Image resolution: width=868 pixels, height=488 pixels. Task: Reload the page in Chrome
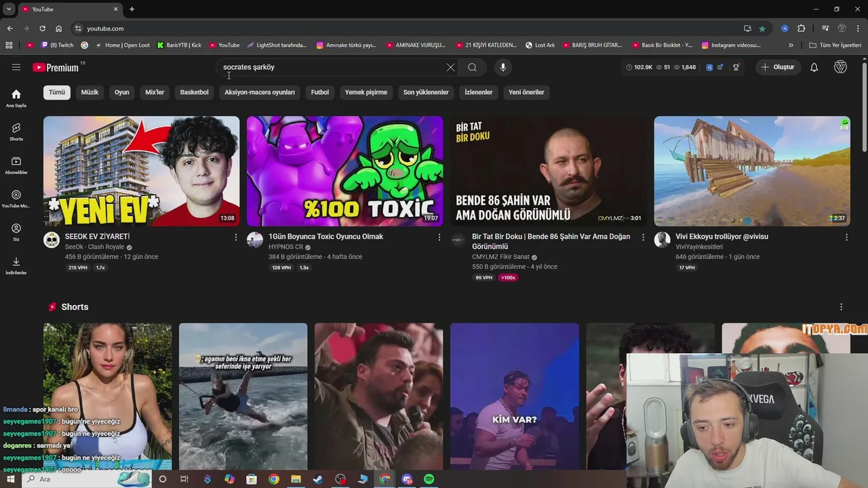tap(42, 28)
